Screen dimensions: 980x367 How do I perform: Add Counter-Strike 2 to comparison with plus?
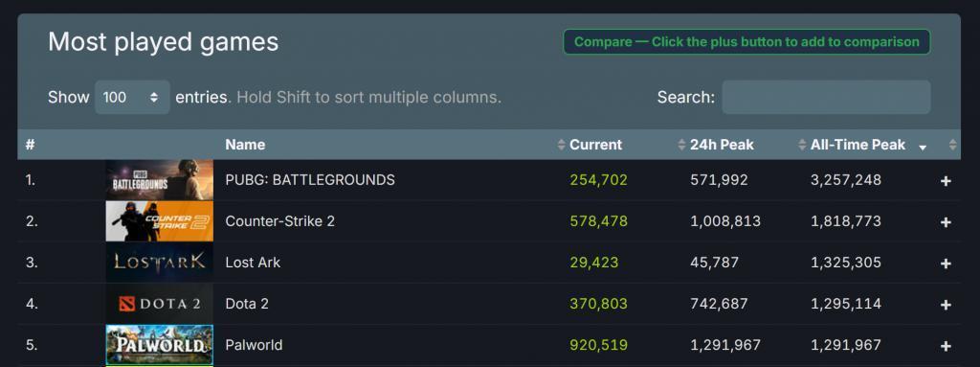tap(946, 222)
